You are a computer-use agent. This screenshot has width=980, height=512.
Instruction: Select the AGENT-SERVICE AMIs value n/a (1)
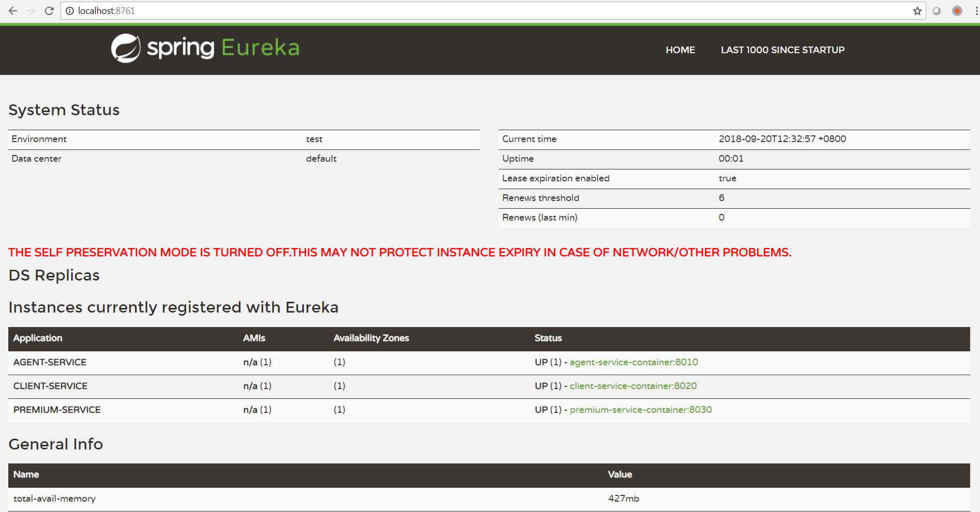click(x=257, y=362)
